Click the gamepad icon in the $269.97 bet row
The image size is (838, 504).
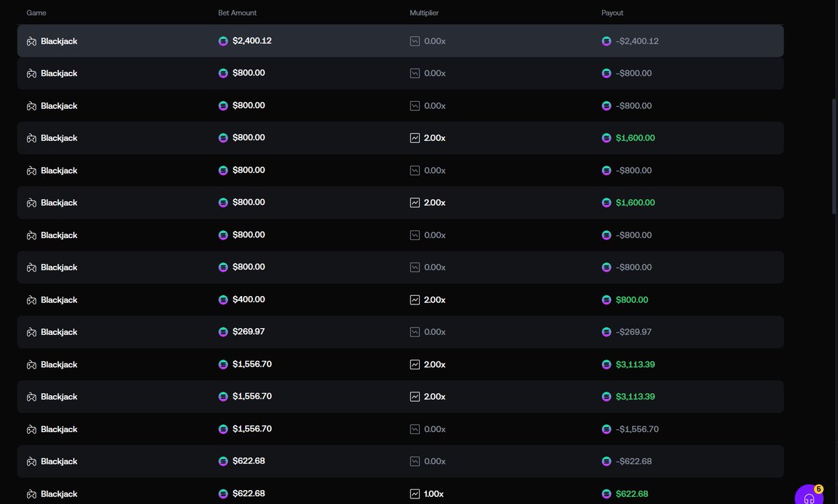coord(31,332)
